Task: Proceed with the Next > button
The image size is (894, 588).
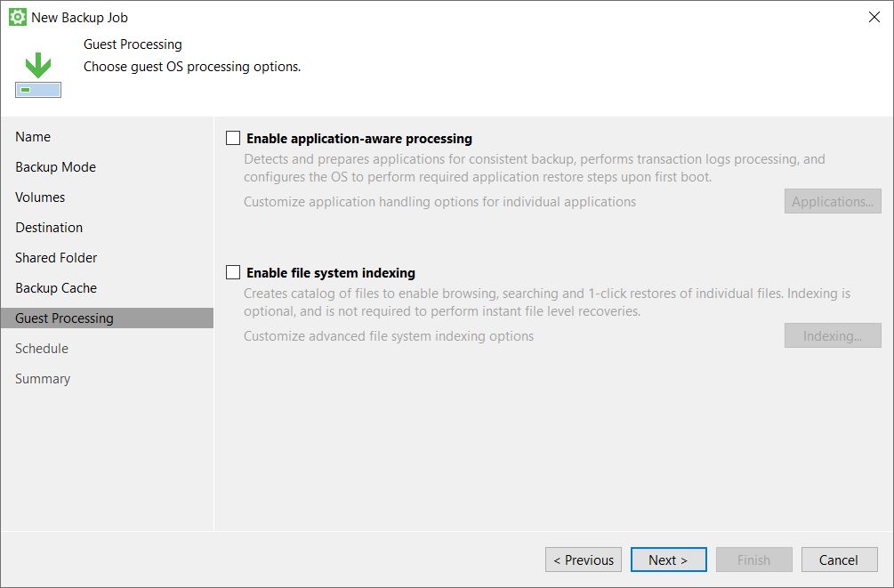Action: (668, 560)
